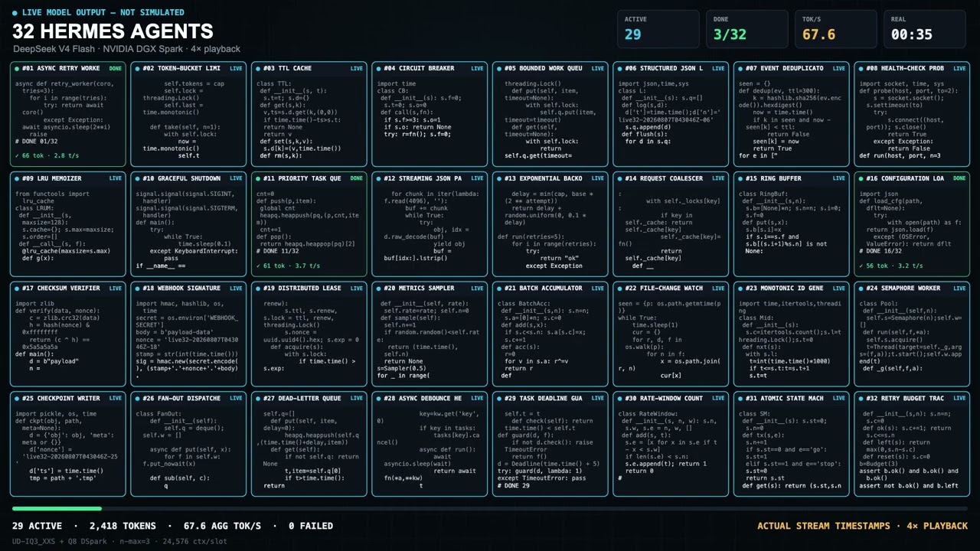Select the #28 ASYNC DEBOUNCE HE card title
980x551 pixels.
coord(423,399)
